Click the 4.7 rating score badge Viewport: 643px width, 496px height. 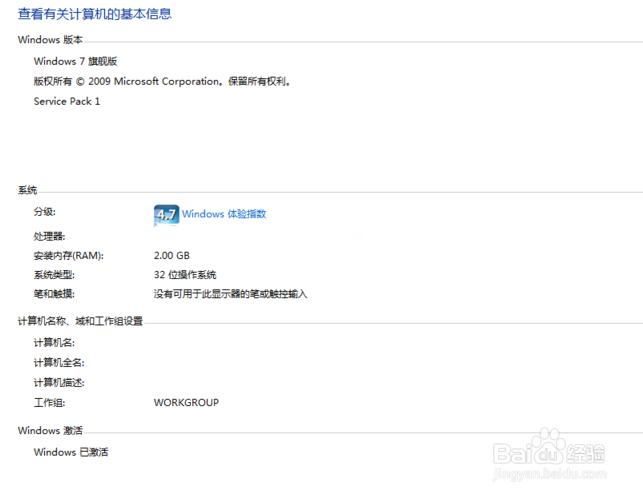(166, 215)
